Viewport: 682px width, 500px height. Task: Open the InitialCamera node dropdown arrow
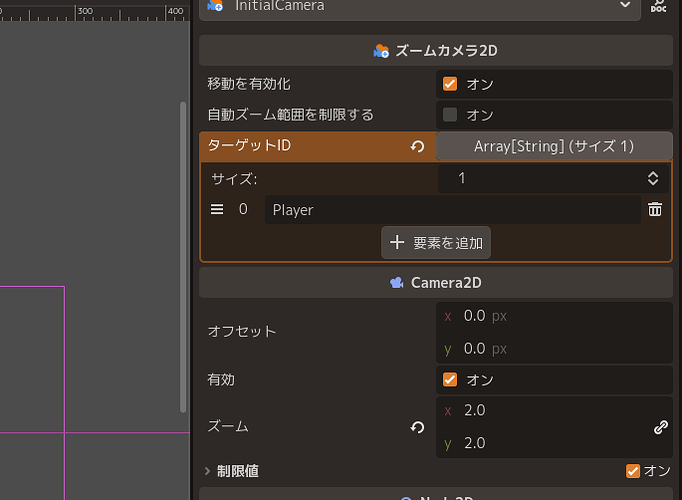coord(625,5)
